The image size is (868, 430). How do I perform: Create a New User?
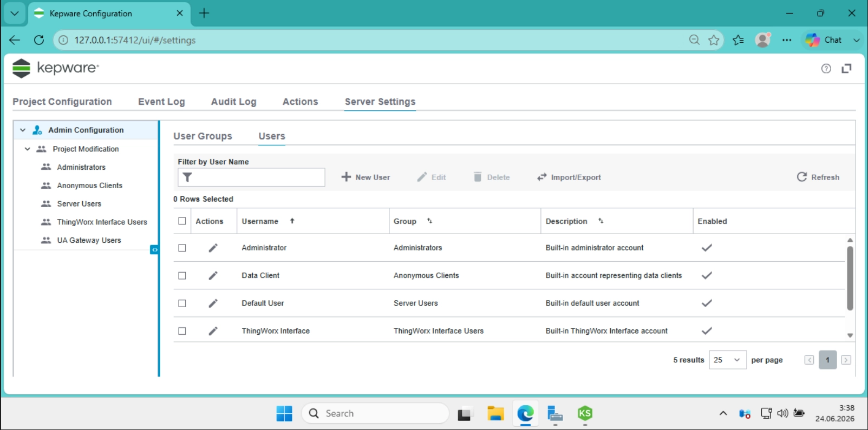click(x=366, y=177)
